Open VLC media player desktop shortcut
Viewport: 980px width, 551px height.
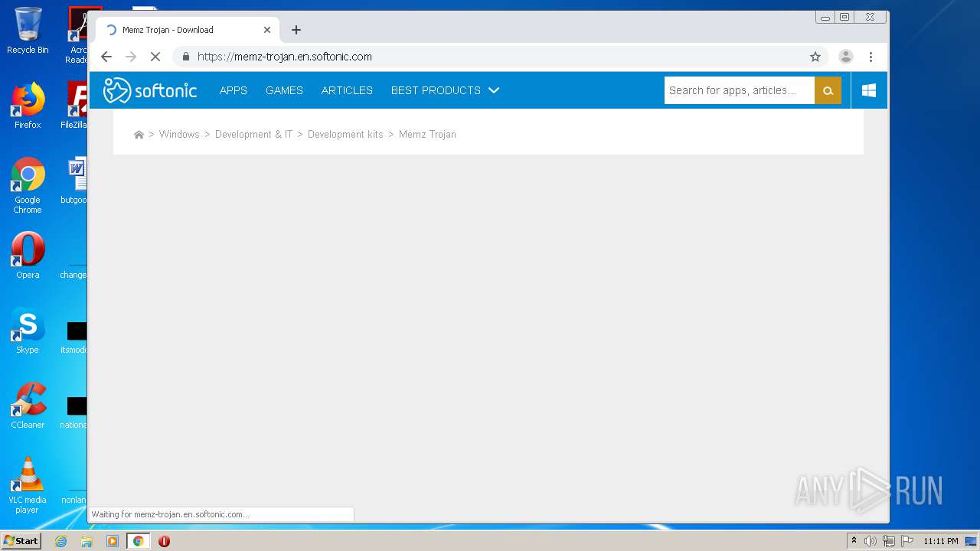[28, 485]
